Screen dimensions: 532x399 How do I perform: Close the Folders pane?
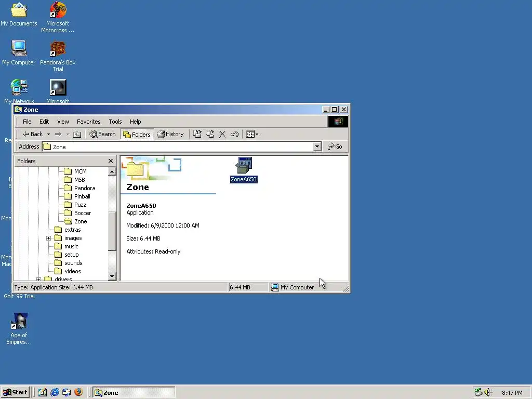pos(111,161)
